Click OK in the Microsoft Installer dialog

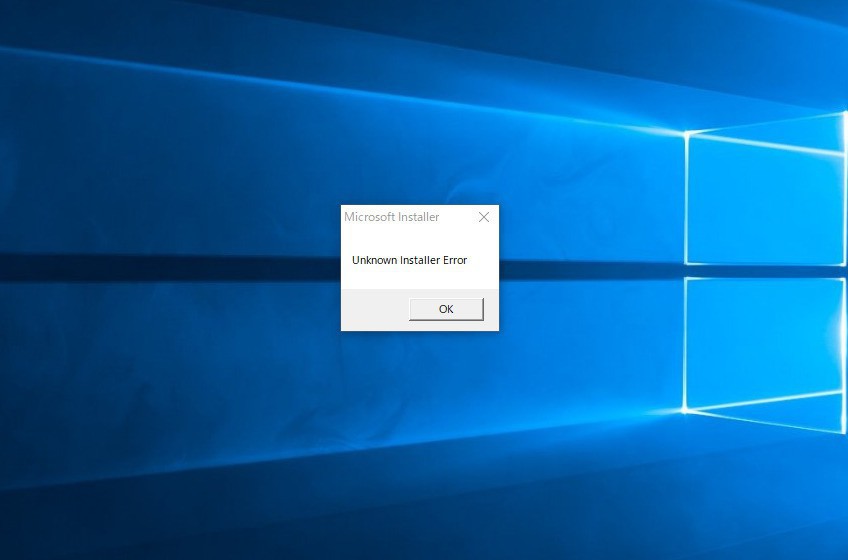pos(446,309)
